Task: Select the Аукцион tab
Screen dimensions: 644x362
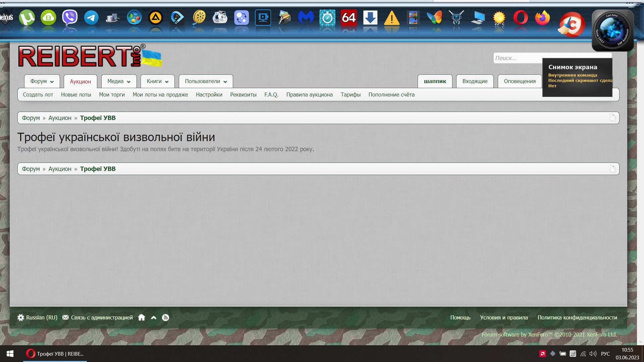Action: pos(80,81)
